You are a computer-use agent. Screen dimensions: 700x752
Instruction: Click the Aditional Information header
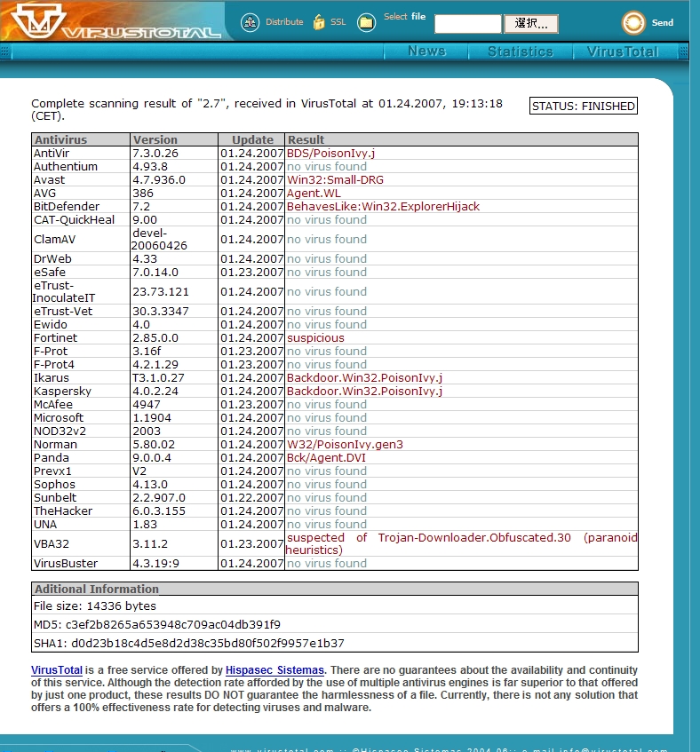335,589
